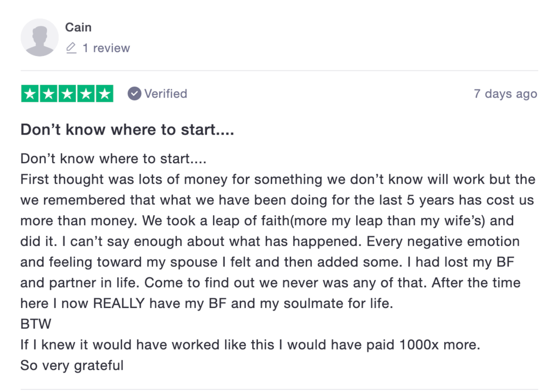
Task: Click the second green rating star
Action: tap(49, 94)
